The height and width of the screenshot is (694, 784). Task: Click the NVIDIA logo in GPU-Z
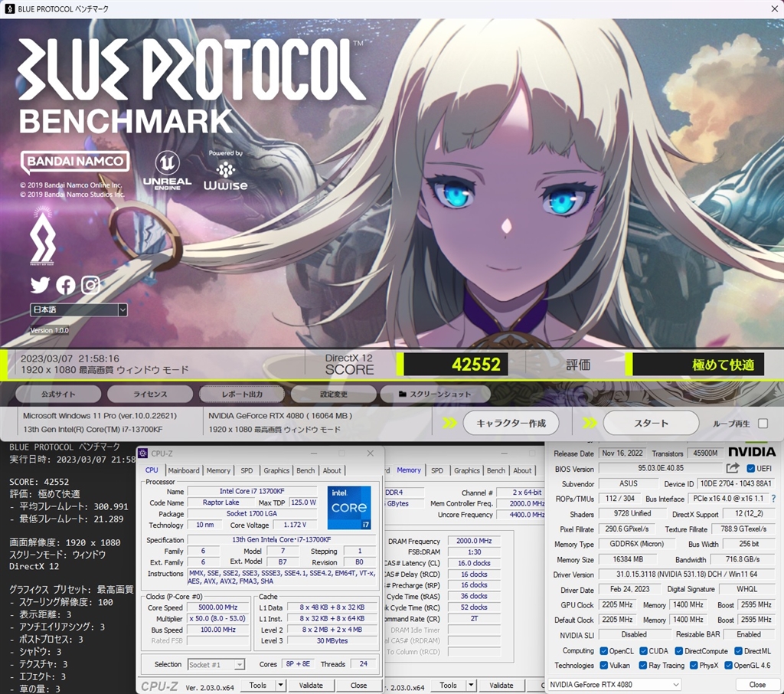point(752,452)
